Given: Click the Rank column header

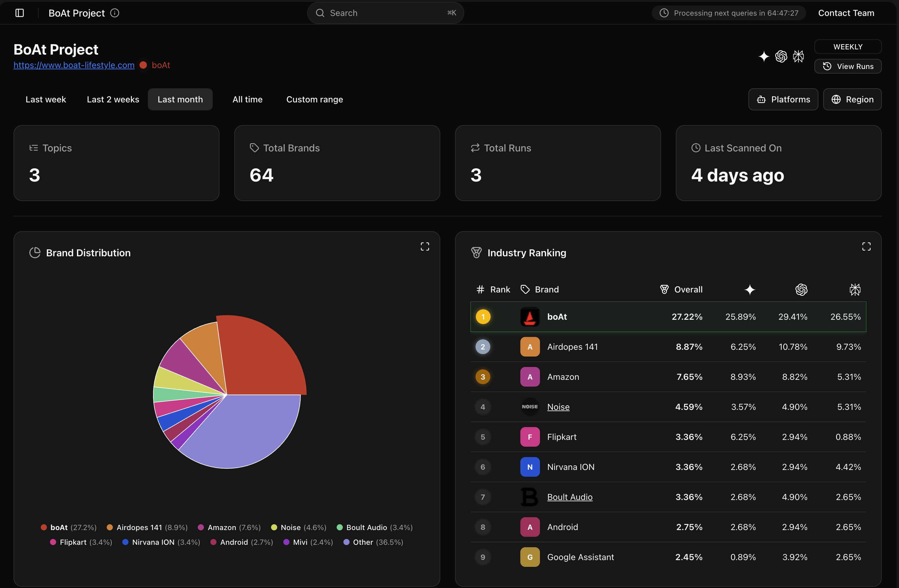Looking at the screenshot, I should (x=493, y=290).
